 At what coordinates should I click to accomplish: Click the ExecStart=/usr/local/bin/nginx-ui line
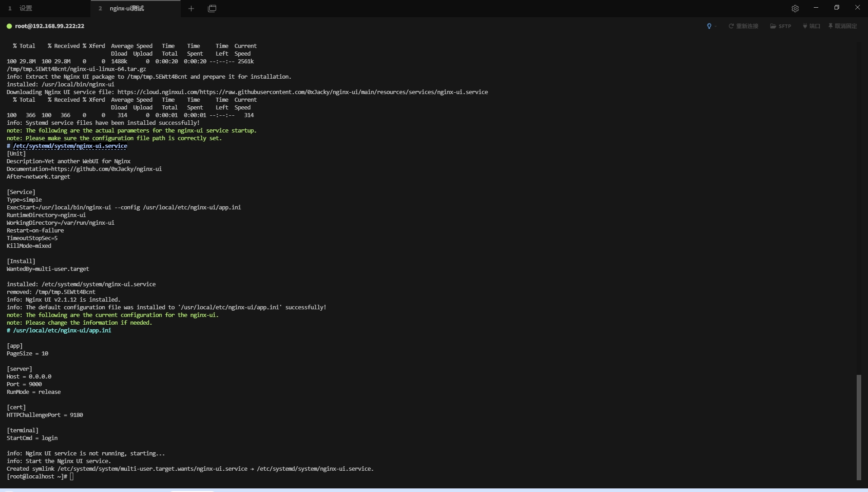click(123, 208)
